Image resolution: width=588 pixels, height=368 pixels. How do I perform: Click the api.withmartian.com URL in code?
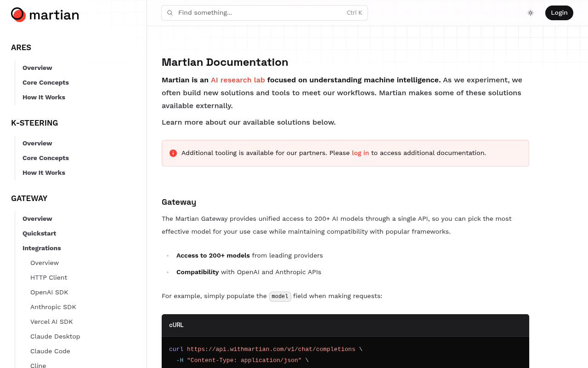click(271, 350)
